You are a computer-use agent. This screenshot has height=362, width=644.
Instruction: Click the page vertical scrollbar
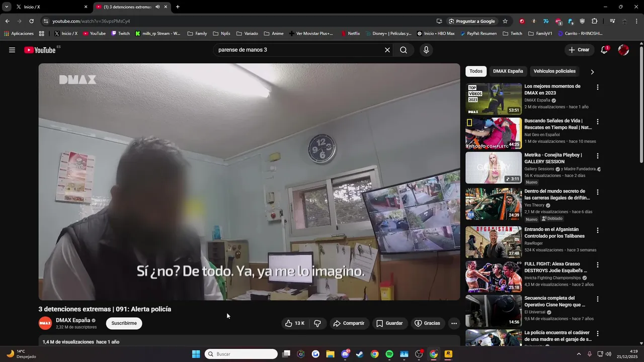641,105
